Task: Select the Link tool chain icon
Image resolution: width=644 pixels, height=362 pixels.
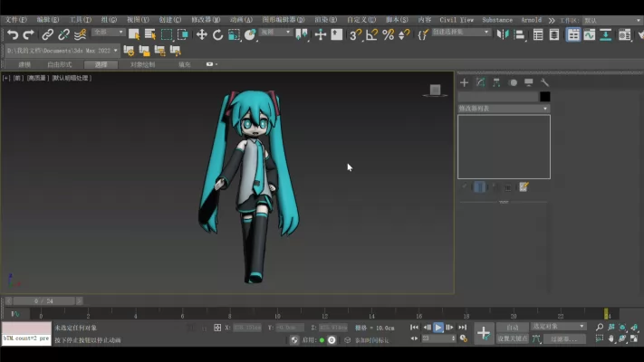Action: [48, 35]
